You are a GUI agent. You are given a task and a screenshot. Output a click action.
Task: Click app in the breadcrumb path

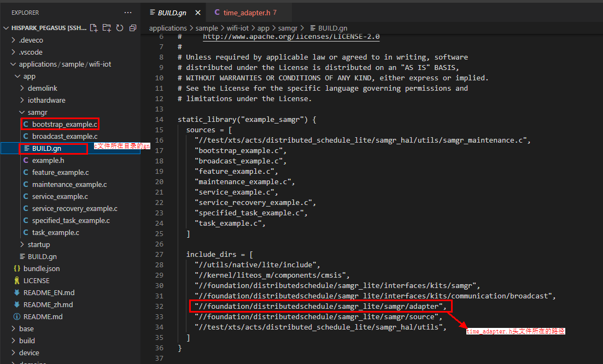[264, 28]
